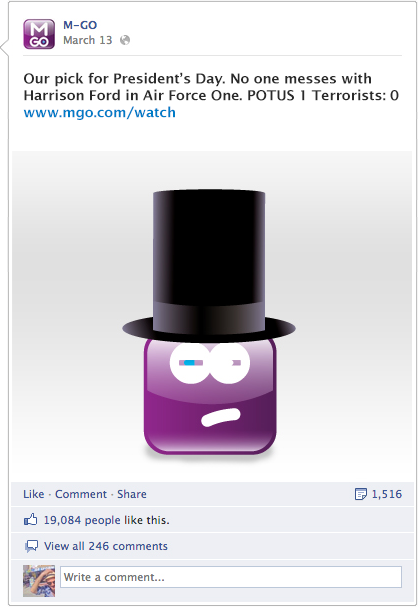Click the thumbs-up icon
The image size is (418, 607).
pyautogui.click(x=31, y=520)
